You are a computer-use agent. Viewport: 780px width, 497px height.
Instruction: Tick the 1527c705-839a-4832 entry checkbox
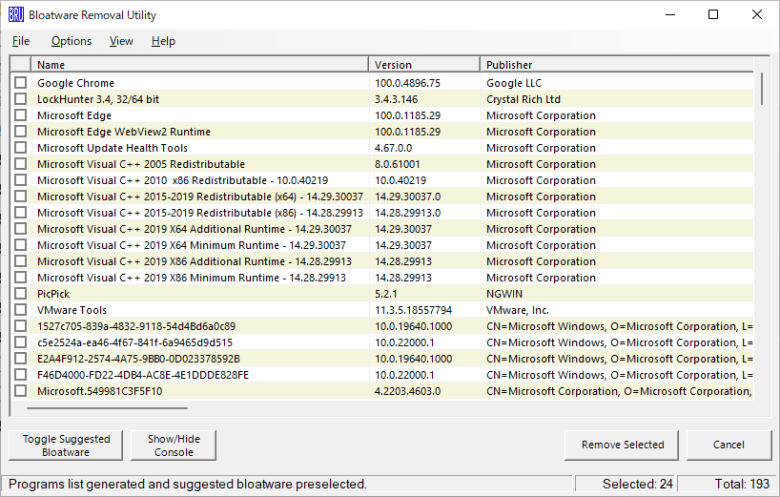point(20,326)
